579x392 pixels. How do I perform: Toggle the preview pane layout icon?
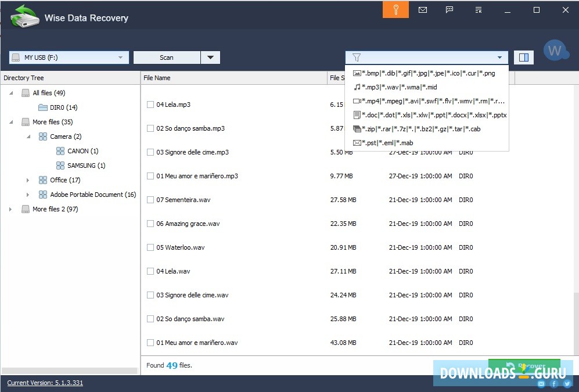523,57
